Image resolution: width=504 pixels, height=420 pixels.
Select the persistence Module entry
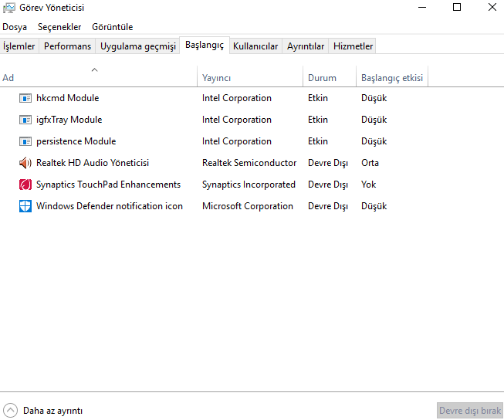tap(76, 141)
